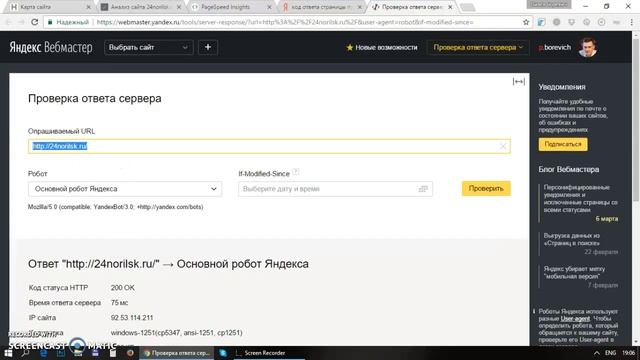Click server response time 75 мс
Screen dimensions: 640x360
119,303
